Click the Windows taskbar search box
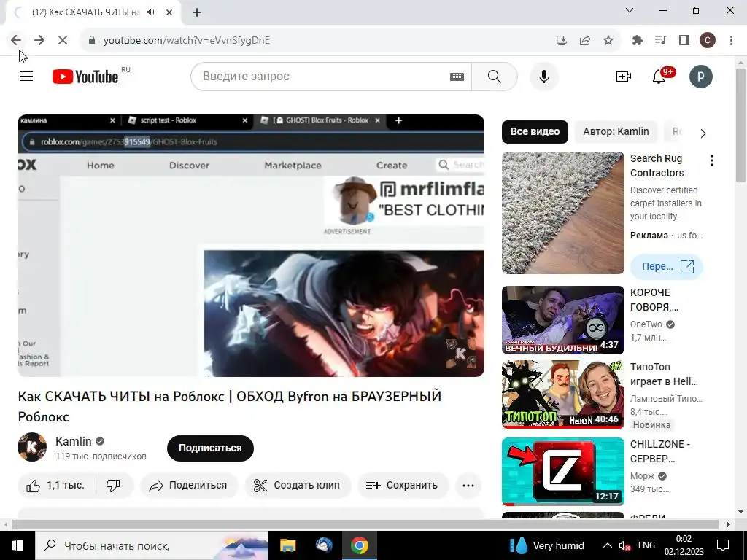Screen dimensions: 747x560 point(152,545)
